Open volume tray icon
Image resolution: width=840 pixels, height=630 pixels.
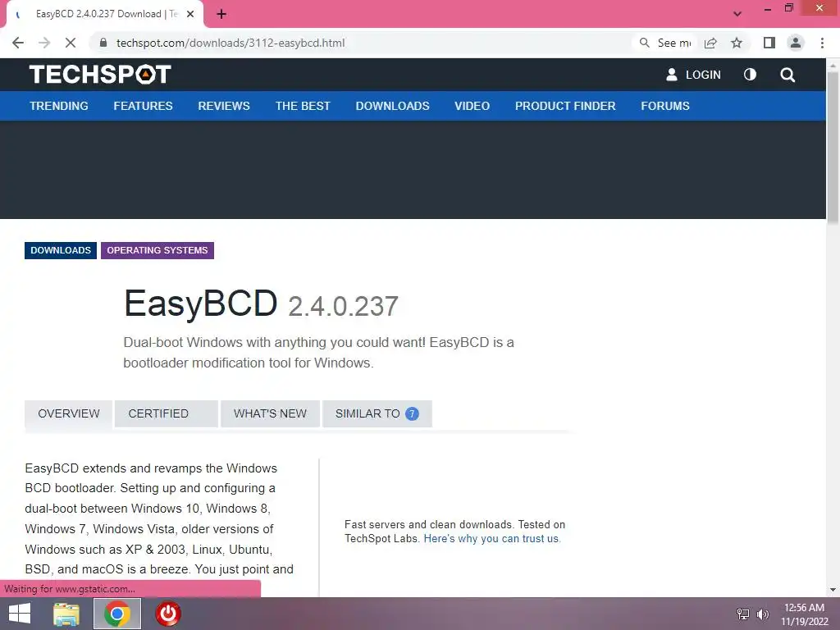pos(762,614)
